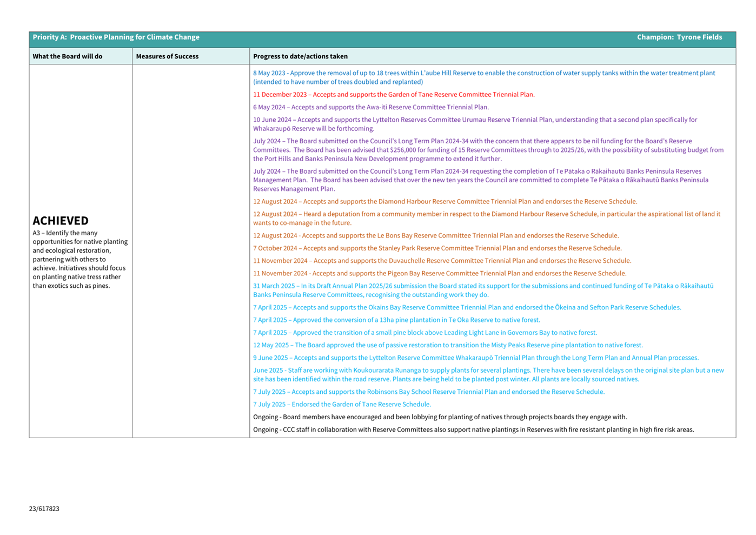Click the 8 May 2023 L'aube Hill Reserve entry
756x535 pixels.
[483, 77]
